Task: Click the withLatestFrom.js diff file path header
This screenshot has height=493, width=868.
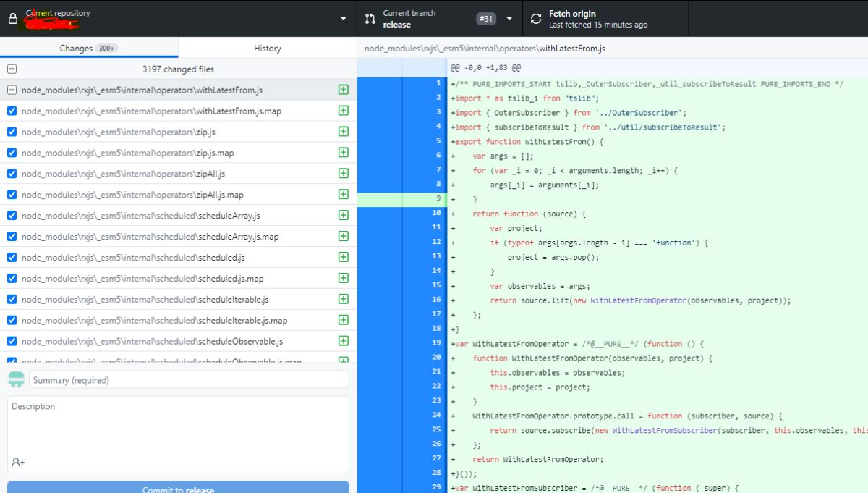Action: click(485, 48)
